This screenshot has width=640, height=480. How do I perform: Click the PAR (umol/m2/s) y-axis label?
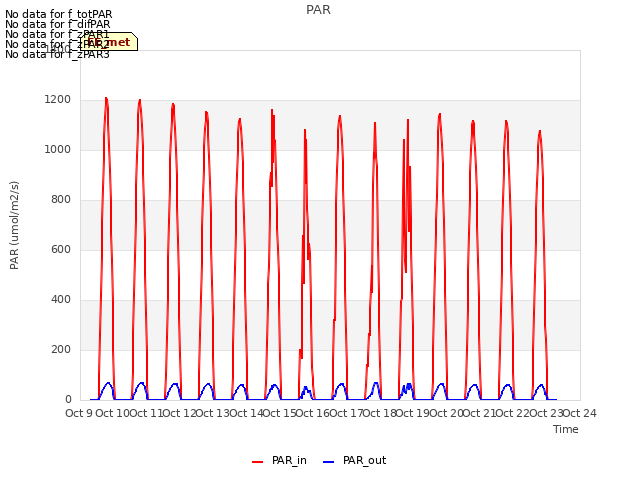tap(14, 225)
